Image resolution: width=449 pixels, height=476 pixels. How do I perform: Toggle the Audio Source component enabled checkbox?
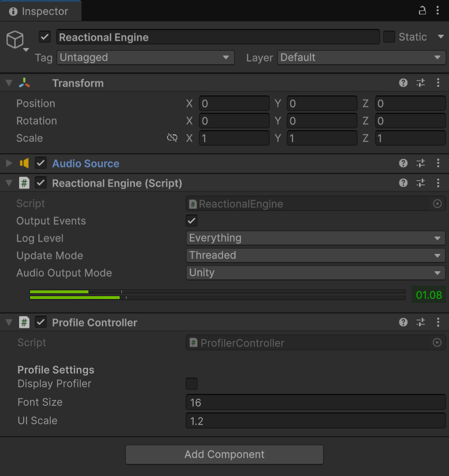tap(41, 164)
